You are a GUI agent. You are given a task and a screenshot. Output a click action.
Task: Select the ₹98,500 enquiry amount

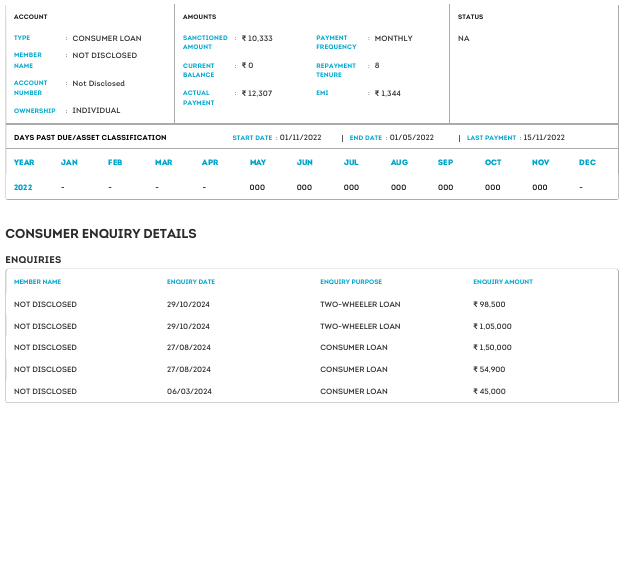(x=489, y=304)
